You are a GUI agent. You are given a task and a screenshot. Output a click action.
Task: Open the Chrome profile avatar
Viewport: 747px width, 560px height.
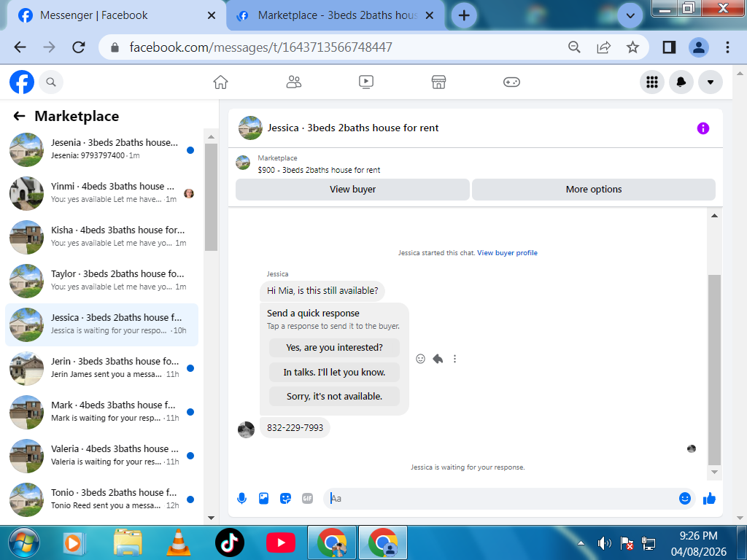pyautogui.click(x=699, y=47)
